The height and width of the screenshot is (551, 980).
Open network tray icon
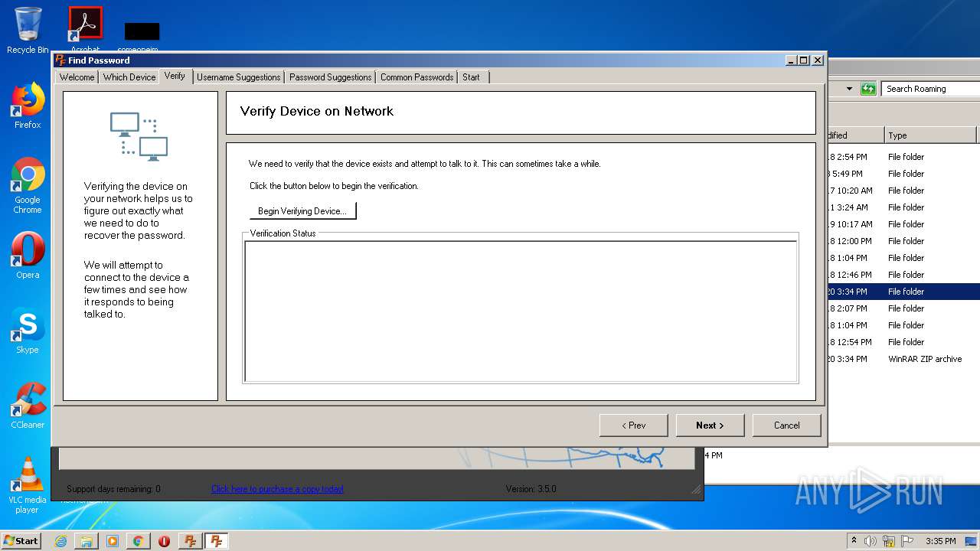tap(889, 541)
